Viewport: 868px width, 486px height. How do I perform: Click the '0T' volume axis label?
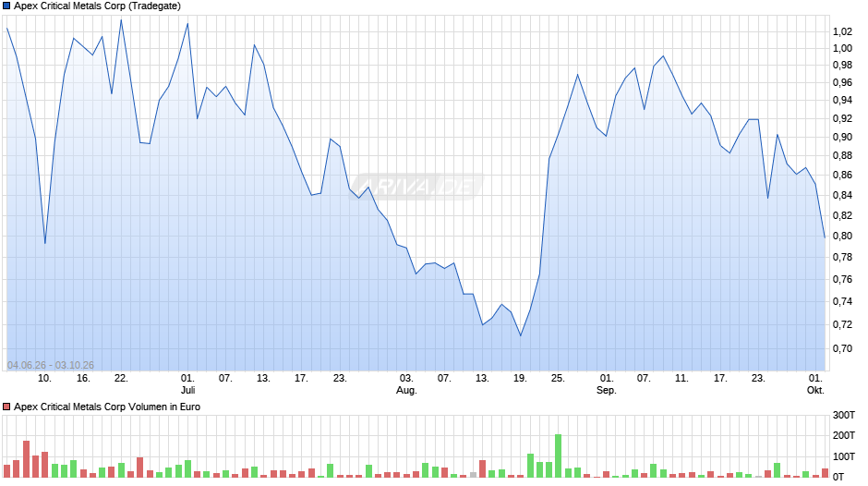pyautogui.click(x=838, y=477)
